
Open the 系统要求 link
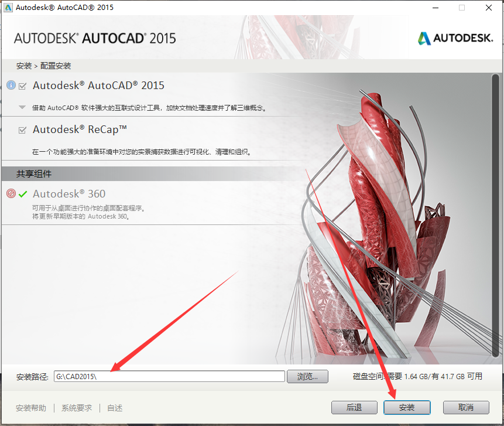point(77,408)
